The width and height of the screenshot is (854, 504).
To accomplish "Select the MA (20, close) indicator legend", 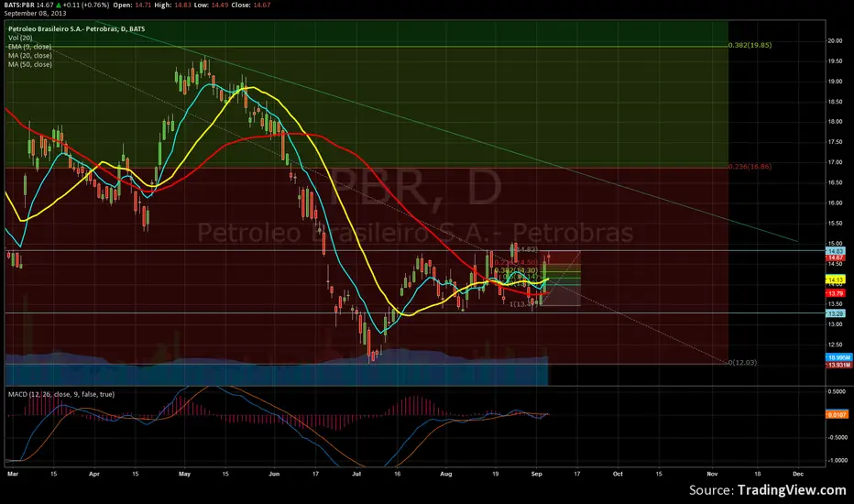I will 30,56.
